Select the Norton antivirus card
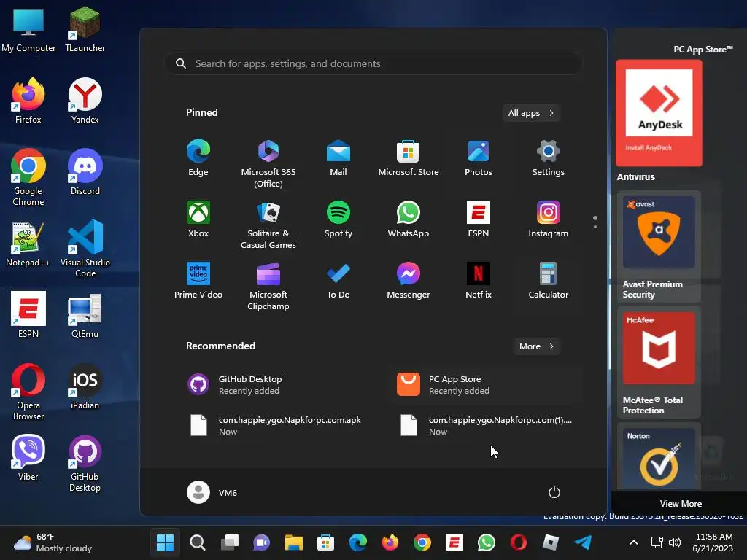 [x=659, y=457]
